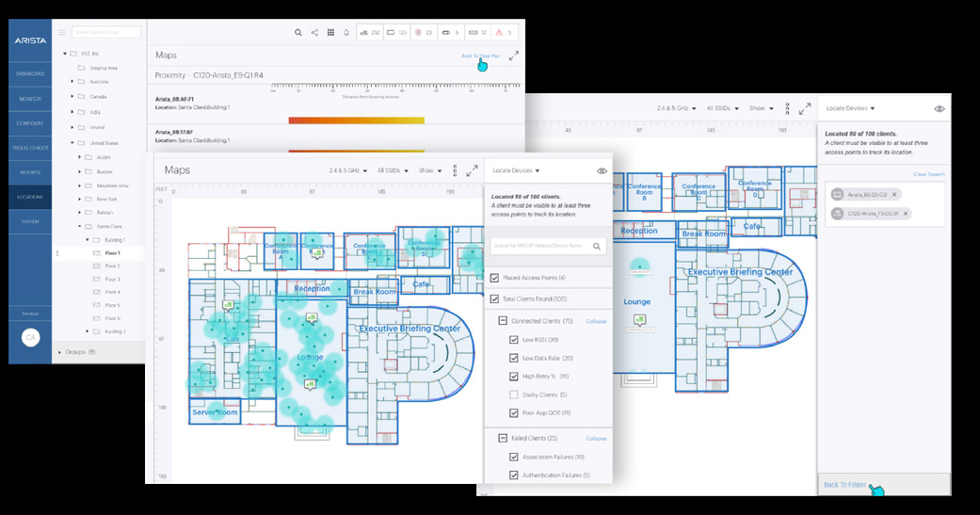The image size is (980, 515).
Task: Uncheck Association Failures (10)
Action: (x=514, y=457)
